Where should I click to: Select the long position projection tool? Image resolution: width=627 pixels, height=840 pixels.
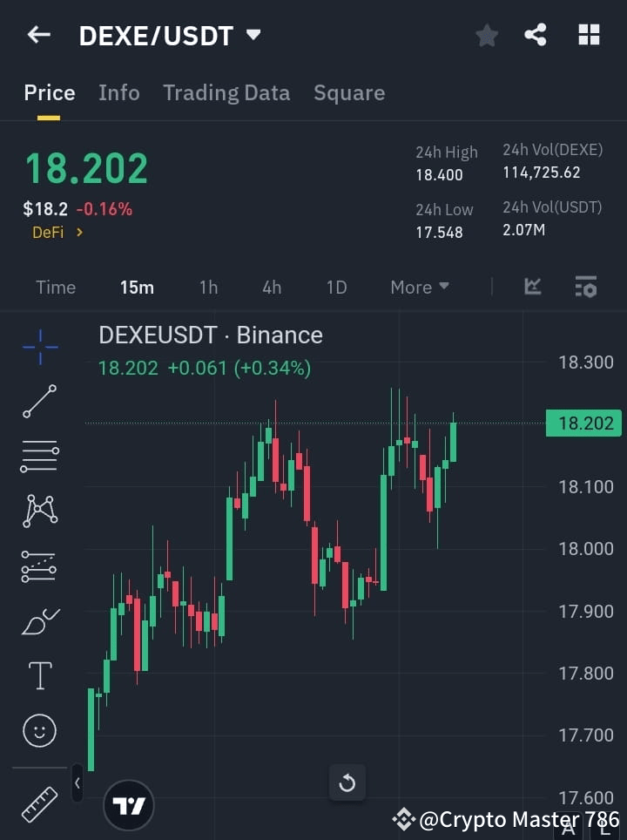(x=38, y=566)
